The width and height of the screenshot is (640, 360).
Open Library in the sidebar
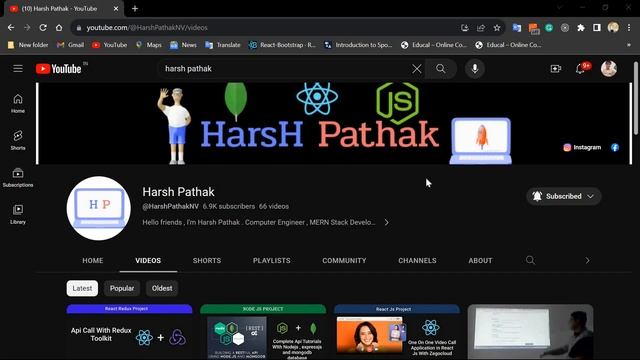tap(18, 214)
